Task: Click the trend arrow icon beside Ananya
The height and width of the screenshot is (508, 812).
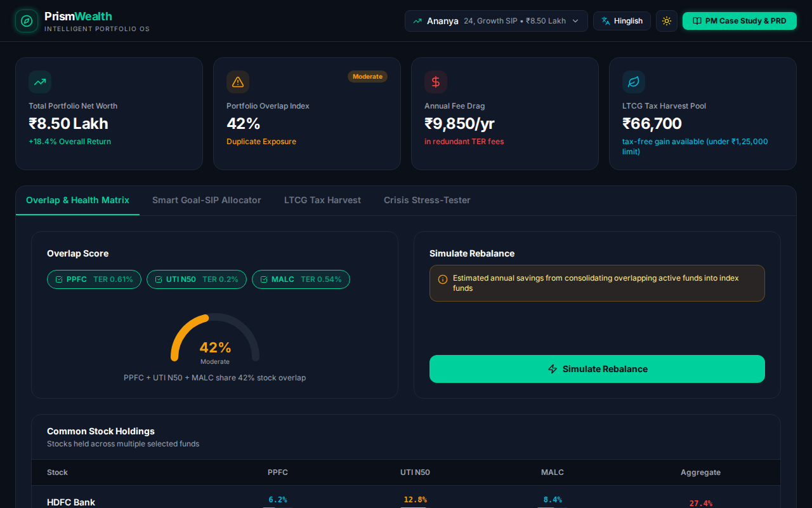Action: (x=417, y=21)
